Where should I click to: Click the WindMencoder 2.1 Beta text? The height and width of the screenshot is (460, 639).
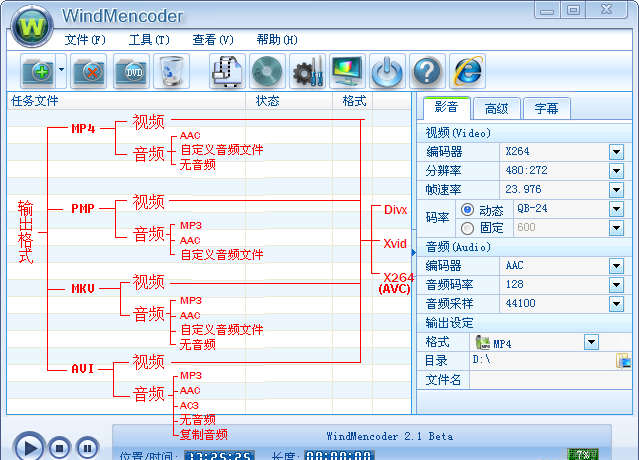[390, 436]
